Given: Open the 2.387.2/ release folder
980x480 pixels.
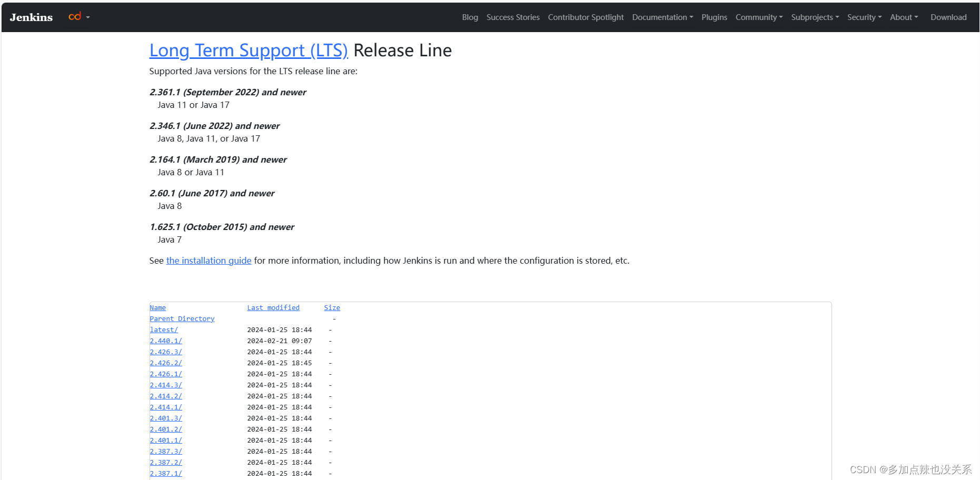Looking at the screenshot, I should 166,463.
